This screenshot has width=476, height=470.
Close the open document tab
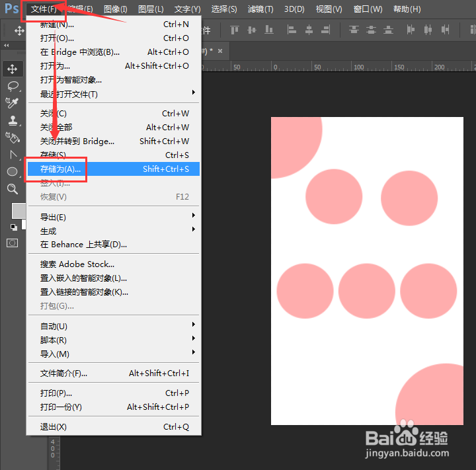pos(220,51)
